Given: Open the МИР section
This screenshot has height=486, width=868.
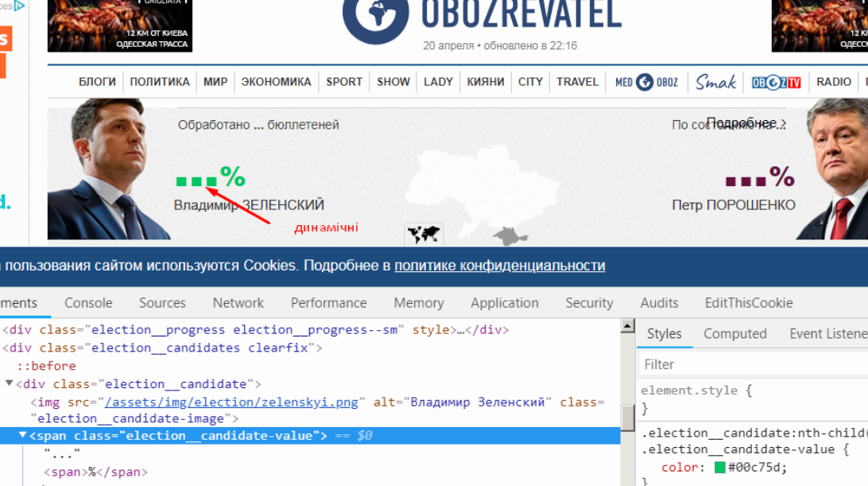Looking at the screenshot, I should (215, 82).
